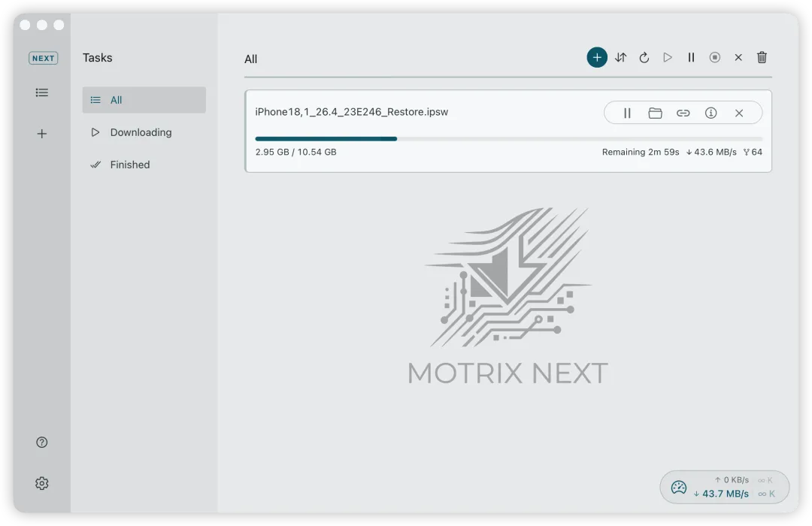The width and height of the screenshot is (812, 526).
Task: Select the Downloading category
Action: [x=144, y=132]
